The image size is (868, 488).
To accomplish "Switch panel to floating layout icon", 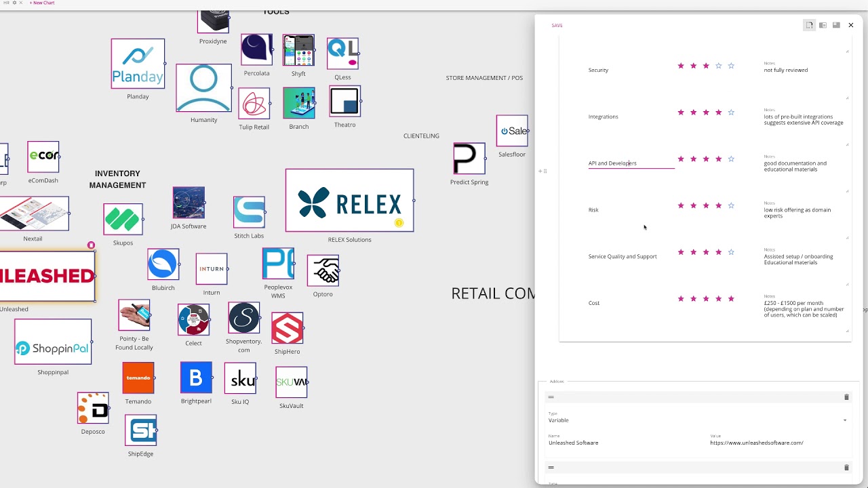I will (809, 25).
